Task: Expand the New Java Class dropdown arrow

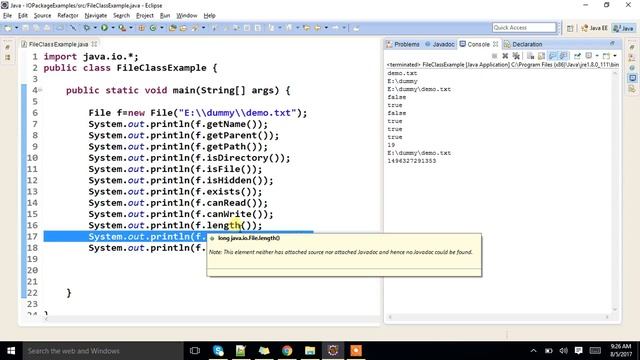Action: (162, 28)
